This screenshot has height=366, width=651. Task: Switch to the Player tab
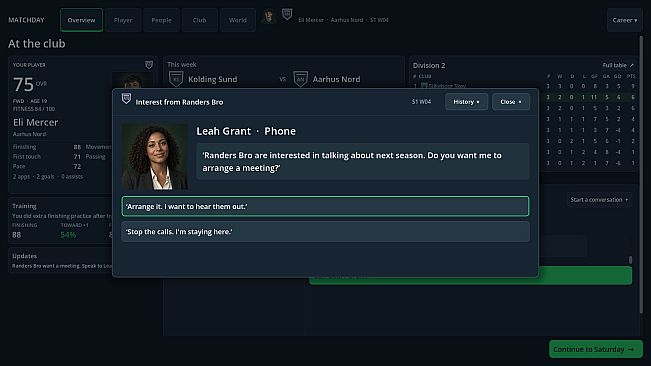pyautogui.click(x=123, y=20)
